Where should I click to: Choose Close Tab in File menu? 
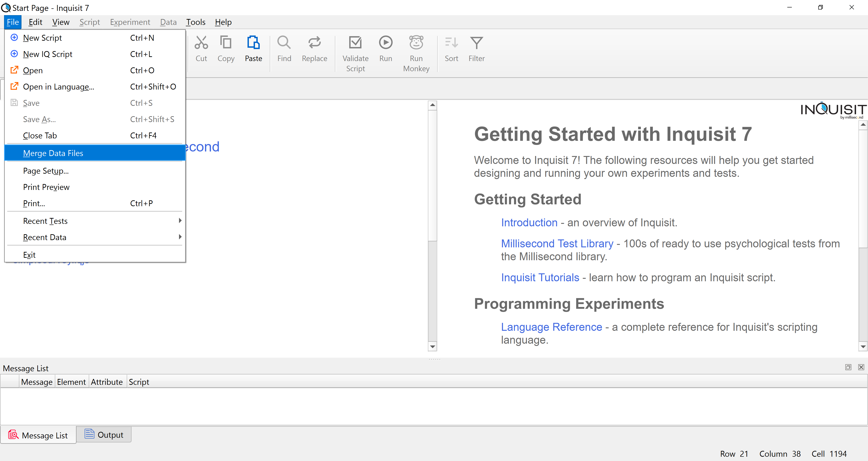(x=95, y=135)
